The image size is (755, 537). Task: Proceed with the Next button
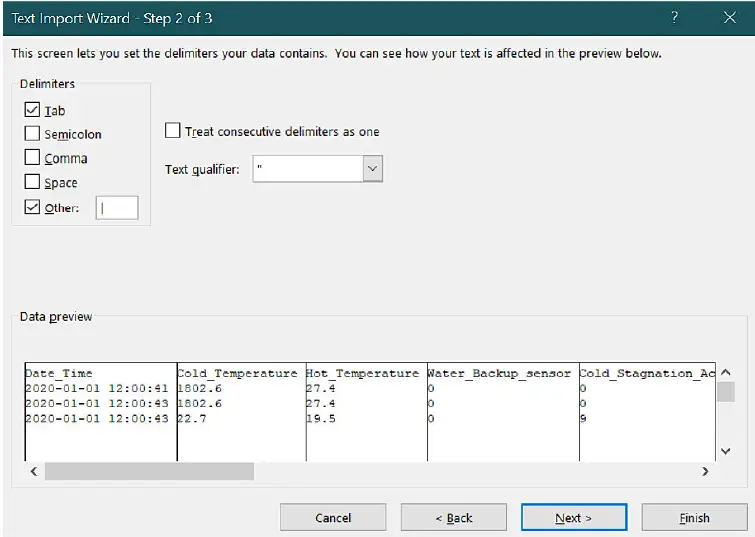(x=574, y=518)
